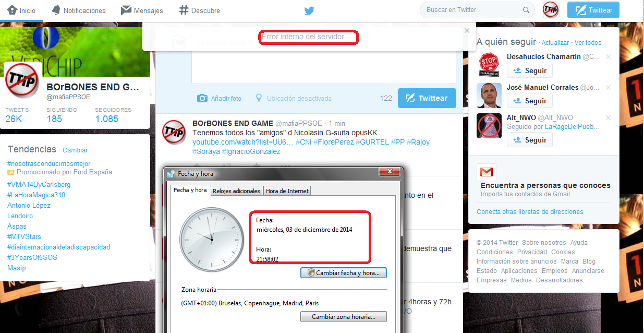Open the Descubre section
The width and height of the screenshot is (644, 333).
point(199,10)
